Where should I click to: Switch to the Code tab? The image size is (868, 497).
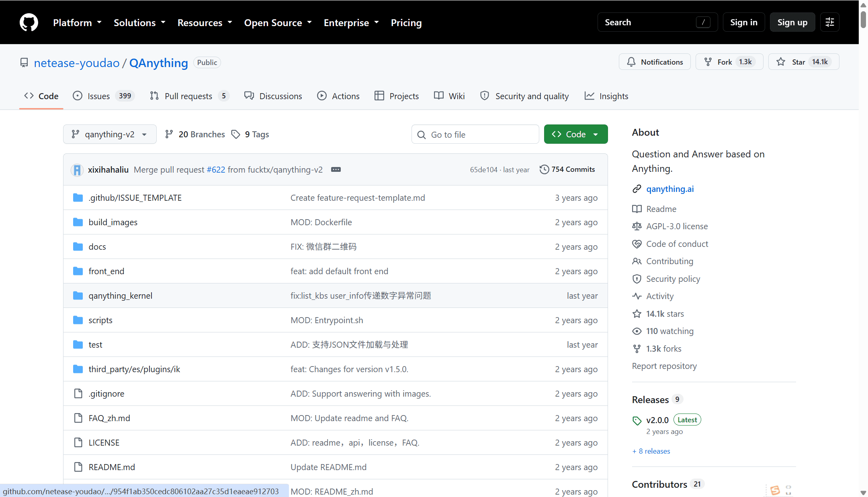[41, 96]
